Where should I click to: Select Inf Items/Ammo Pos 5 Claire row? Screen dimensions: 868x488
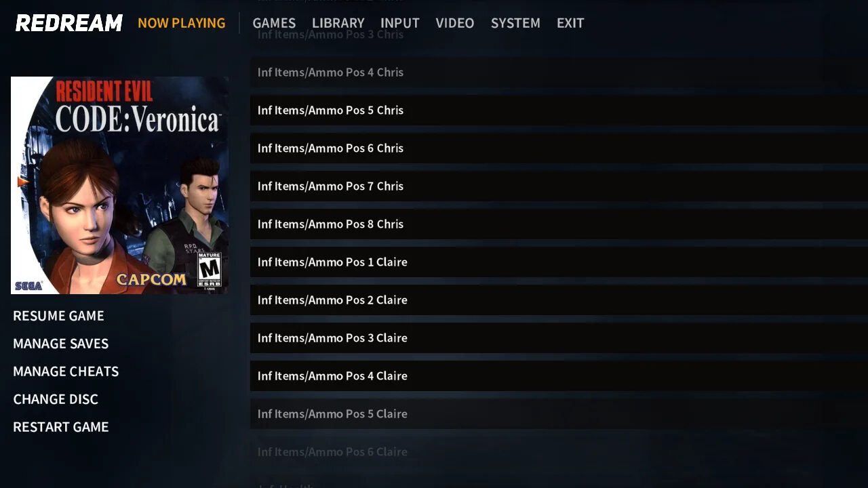coord(559,413)
